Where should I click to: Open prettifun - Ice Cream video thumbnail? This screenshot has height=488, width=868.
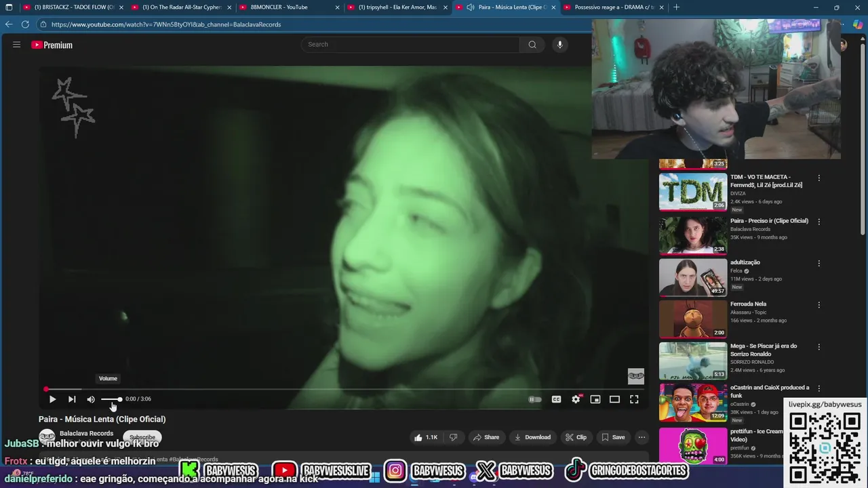[693, 446]
